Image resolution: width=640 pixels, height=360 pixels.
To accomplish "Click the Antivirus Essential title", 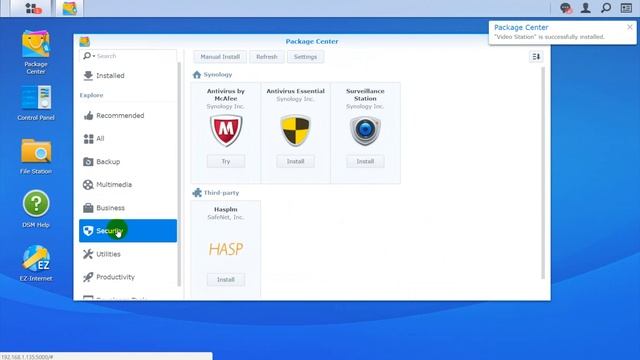I will click(x=296, y=91).
